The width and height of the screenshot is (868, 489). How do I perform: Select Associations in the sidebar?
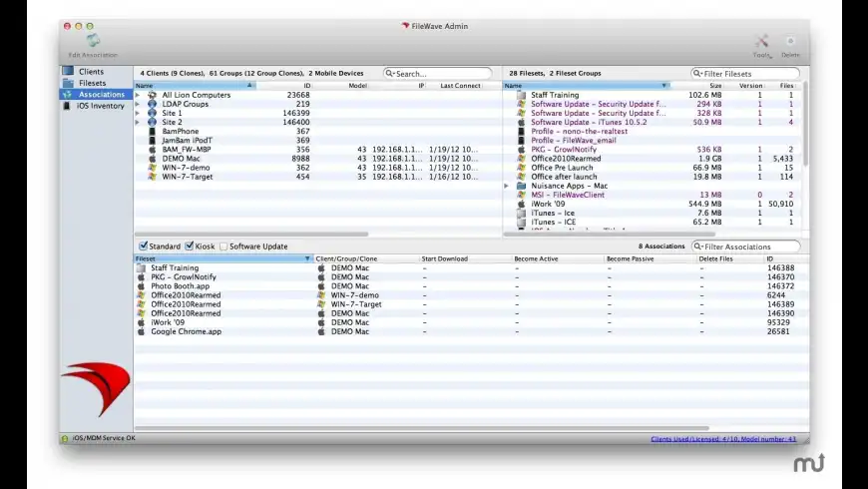pos(102,94)
